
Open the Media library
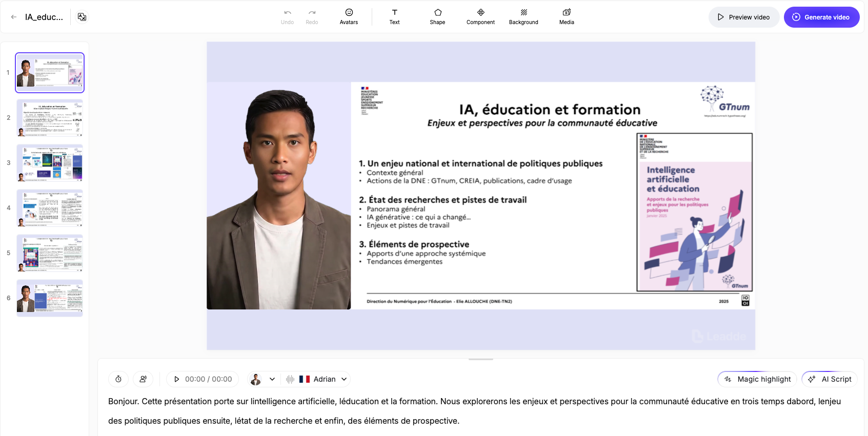(x=567, y=16)
